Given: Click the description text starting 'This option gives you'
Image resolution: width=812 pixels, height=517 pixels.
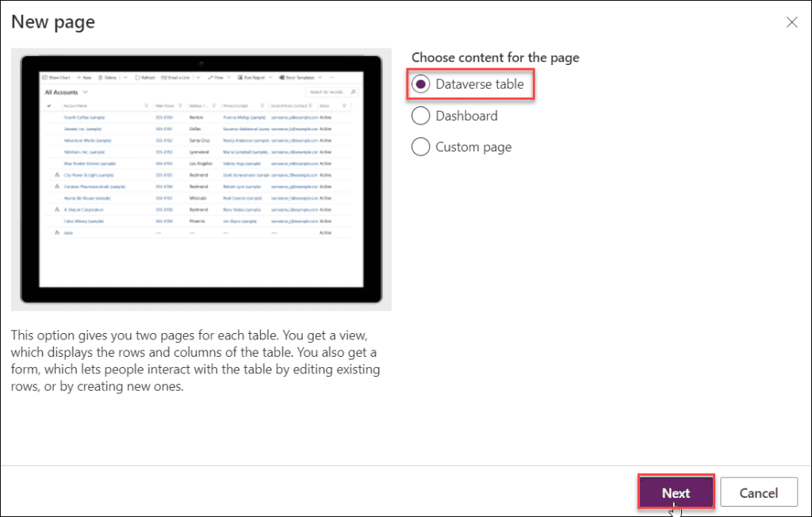Looking at the screenshot, I should (196, 361).
